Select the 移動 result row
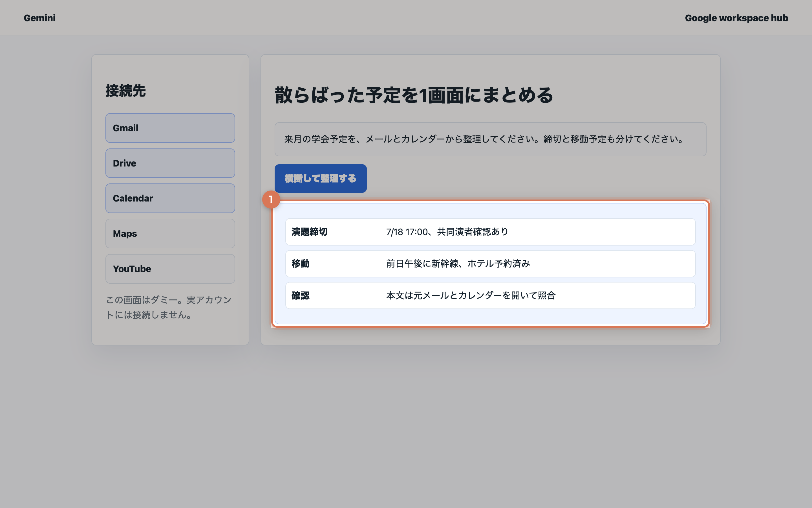812x508 pixels. click(x=490, y=264)
